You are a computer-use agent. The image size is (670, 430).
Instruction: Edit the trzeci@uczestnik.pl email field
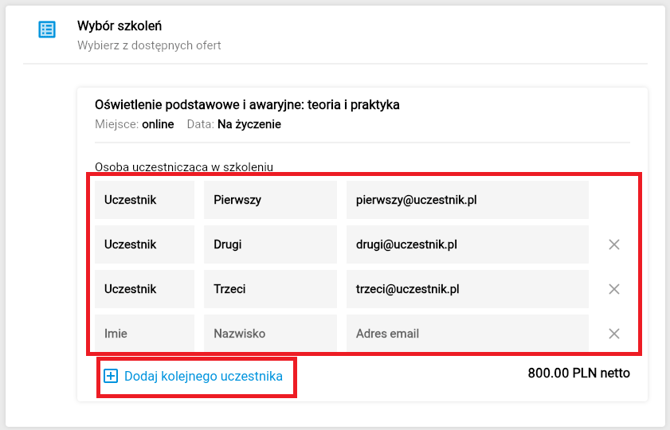pos(467,289)
